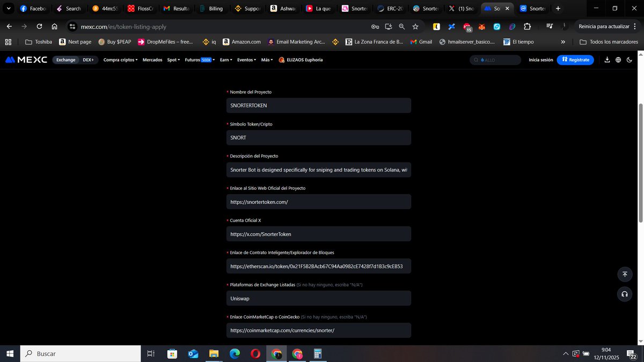Click the page vertical scrollbar
Screen dimensions: 644x362
click(641, 162)
